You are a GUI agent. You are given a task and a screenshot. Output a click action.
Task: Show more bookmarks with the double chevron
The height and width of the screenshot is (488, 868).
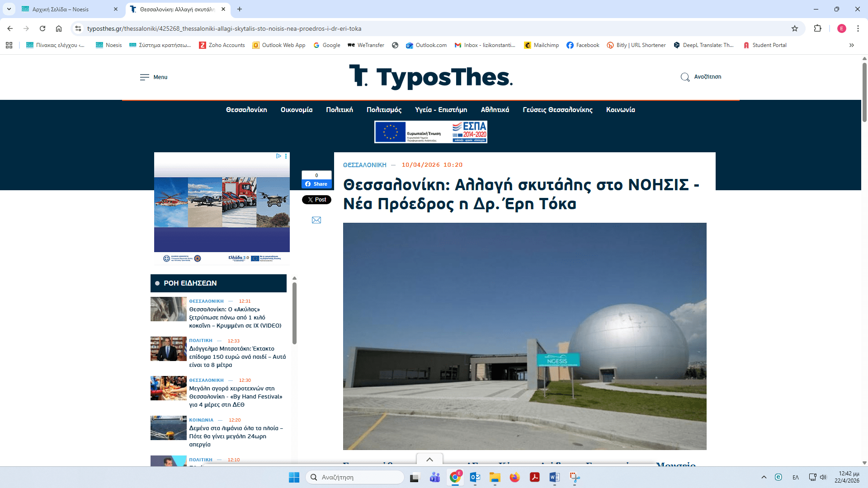point(852,45)
